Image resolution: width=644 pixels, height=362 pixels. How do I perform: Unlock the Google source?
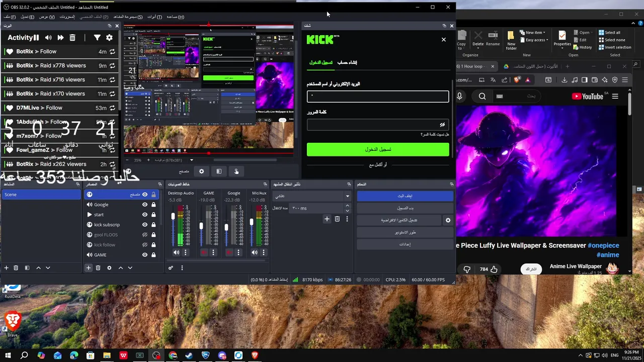click(153, 205)
